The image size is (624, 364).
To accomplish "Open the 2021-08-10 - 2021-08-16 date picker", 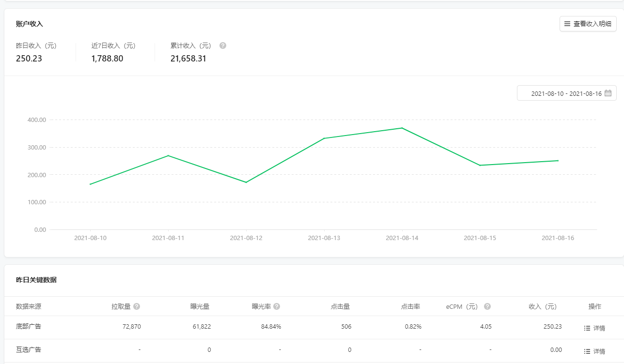I will [566, 93].
